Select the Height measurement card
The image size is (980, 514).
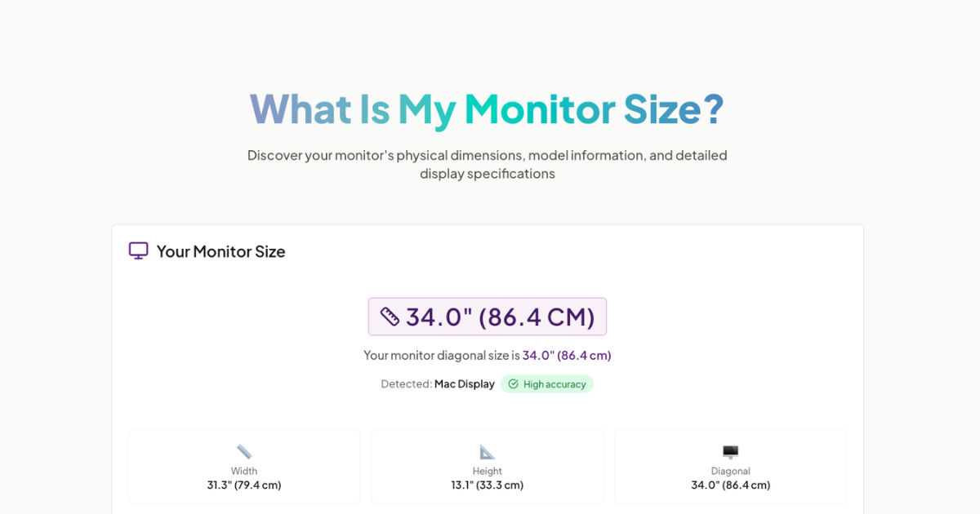point(487,467)
